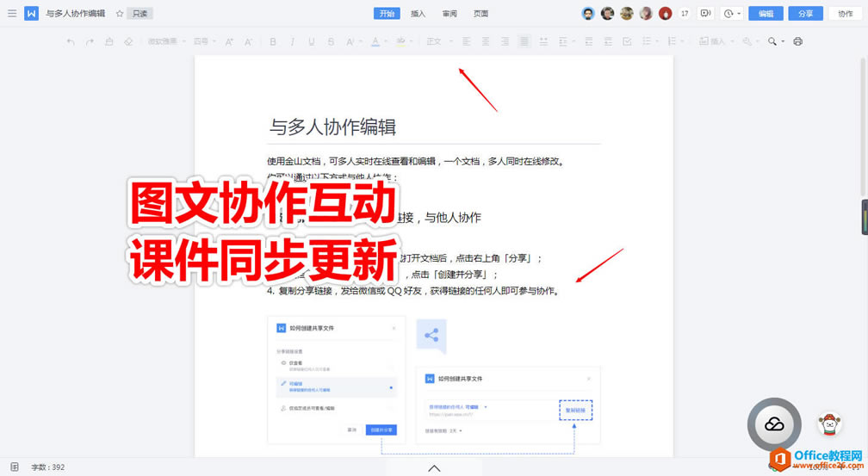Switch to the 开始 tab
868x476 pixels.
point(387,13)
